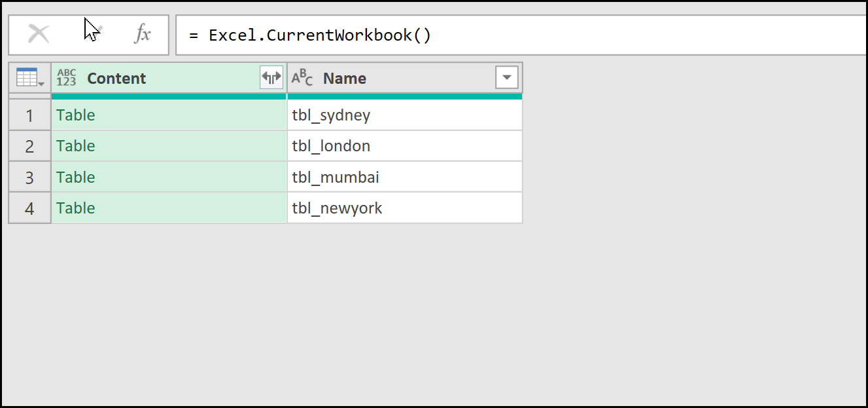
Task: Select row number 1 header
Action: [x=29, y=116]
